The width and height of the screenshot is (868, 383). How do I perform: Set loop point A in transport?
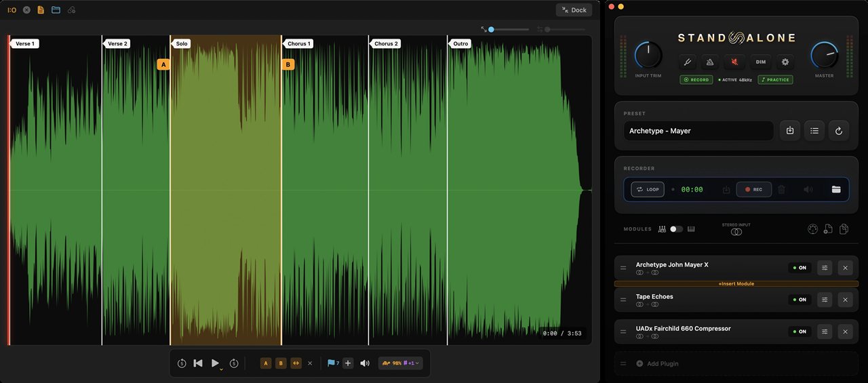(266, 363)
